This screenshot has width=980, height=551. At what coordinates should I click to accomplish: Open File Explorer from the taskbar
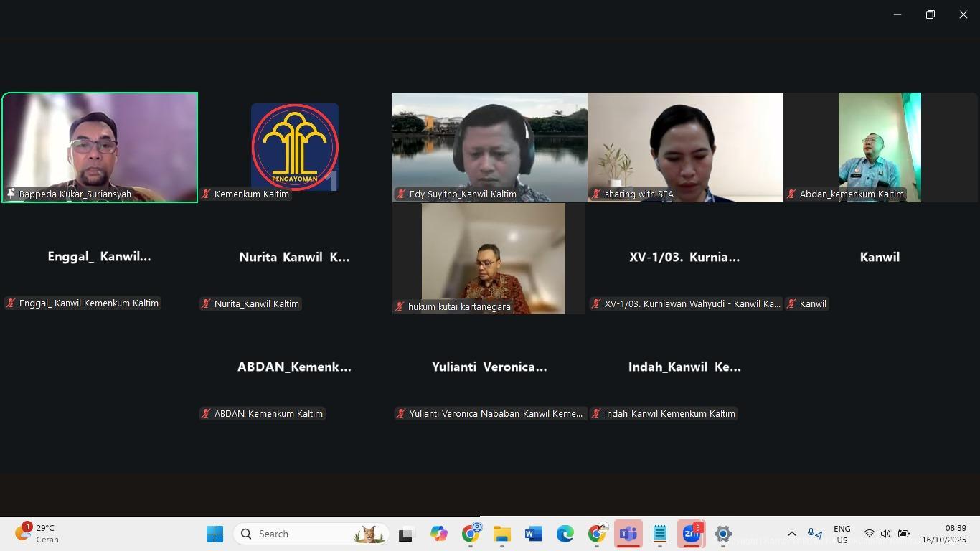[x=501, y=534]
